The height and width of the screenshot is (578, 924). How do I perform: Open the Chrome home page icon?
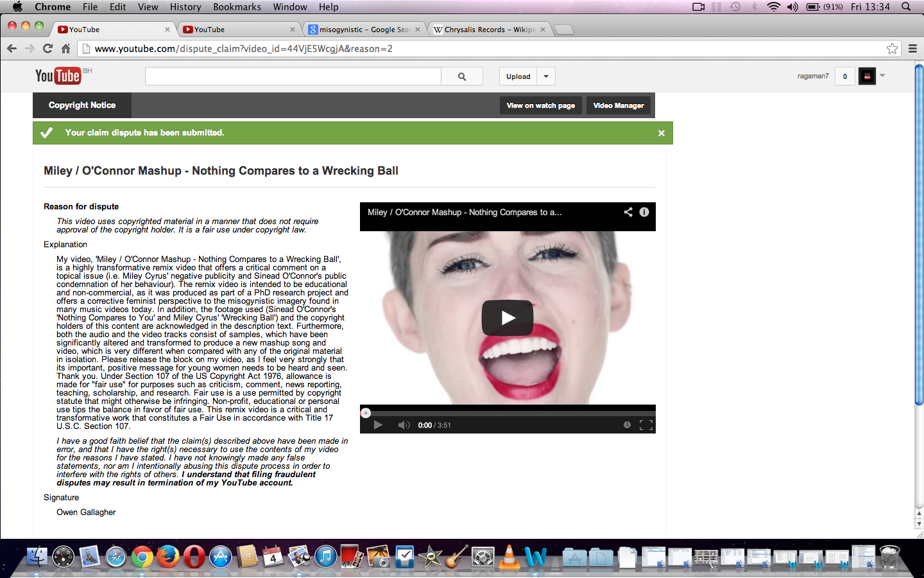point(65,48)
